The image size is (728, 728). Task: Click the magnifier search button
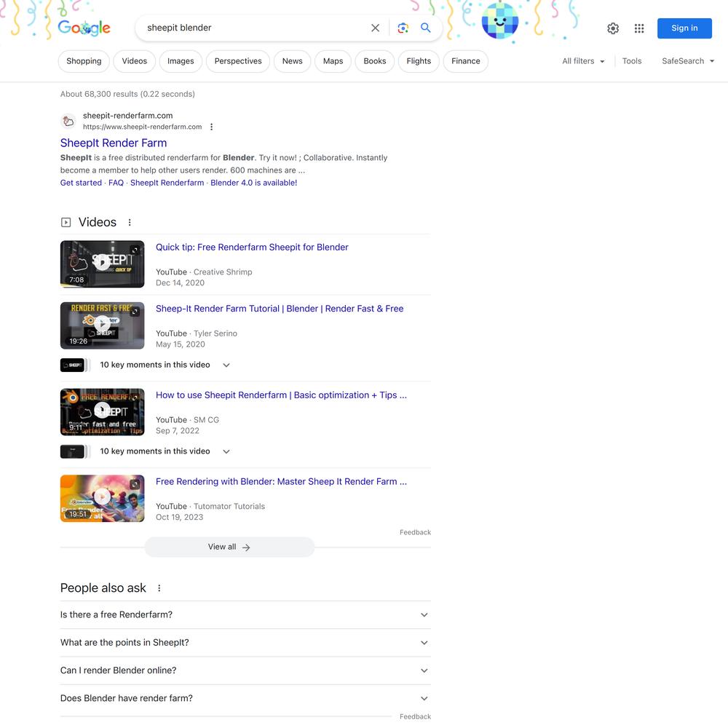click(425, 28)
